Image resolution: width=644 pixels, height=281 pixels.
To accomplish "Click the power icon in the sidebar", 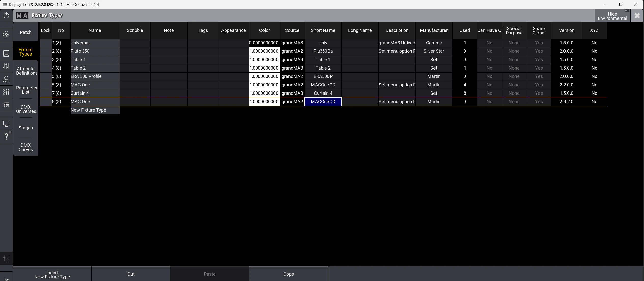I will (x=6, y=15).
